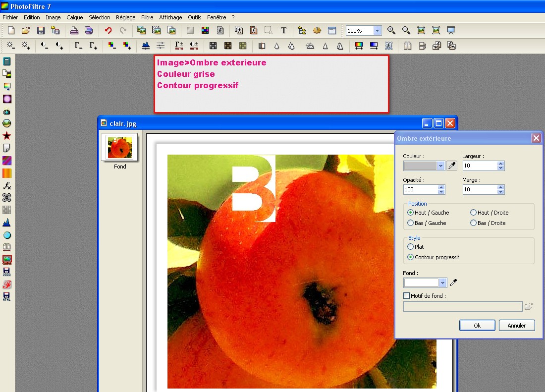545x392 pixels.
Task: Save the image with the floppy icon
Action: [x=41, y=31]
